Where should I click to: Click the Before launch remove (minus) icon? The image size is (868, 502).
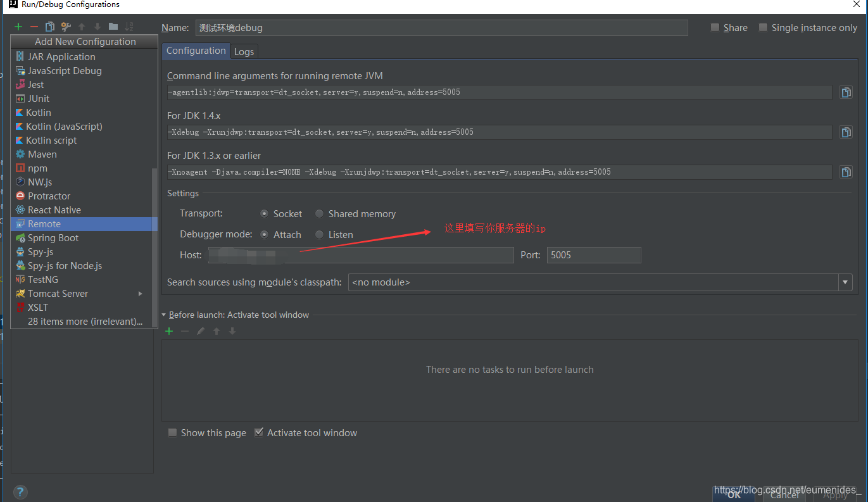click(x=185, y=331)
